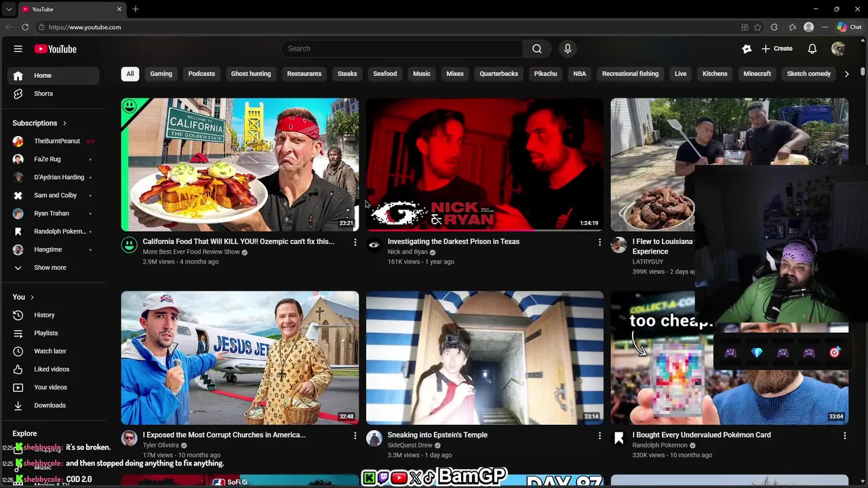Open the account avatar menu
The width and height of the screenshot is (868, 488).
click(x=838, y=49)
